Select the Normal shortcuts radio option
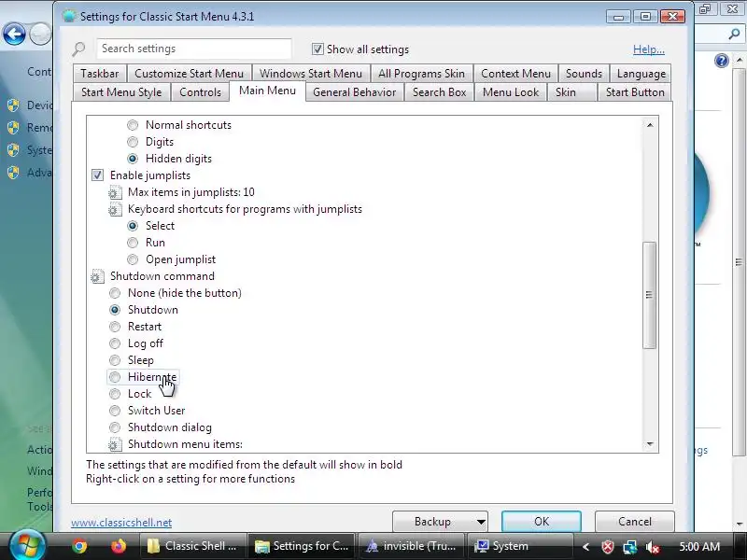This screenshot has height=560, width=747. (133, 125)
